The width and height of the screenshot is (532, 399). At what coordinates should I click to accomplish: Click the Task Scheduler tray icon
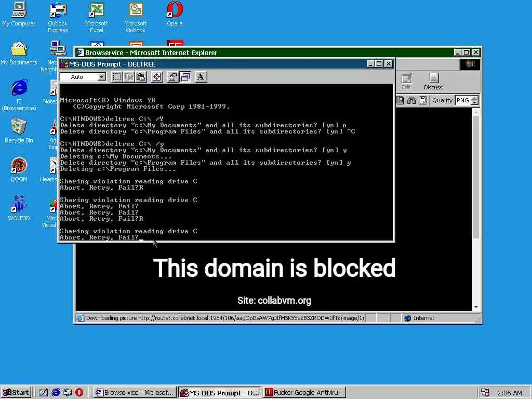pyautogui.click(x=486, y=393)
